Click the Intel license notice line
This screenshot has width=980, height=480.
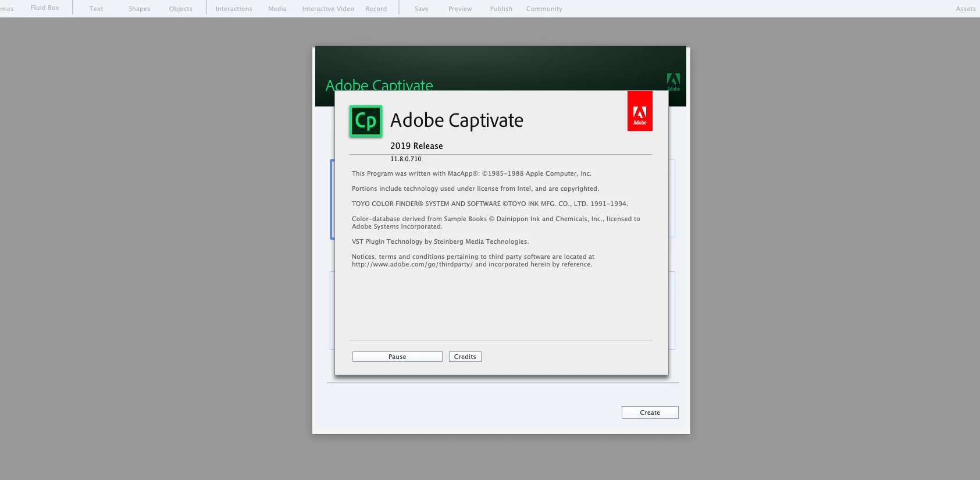475,189
